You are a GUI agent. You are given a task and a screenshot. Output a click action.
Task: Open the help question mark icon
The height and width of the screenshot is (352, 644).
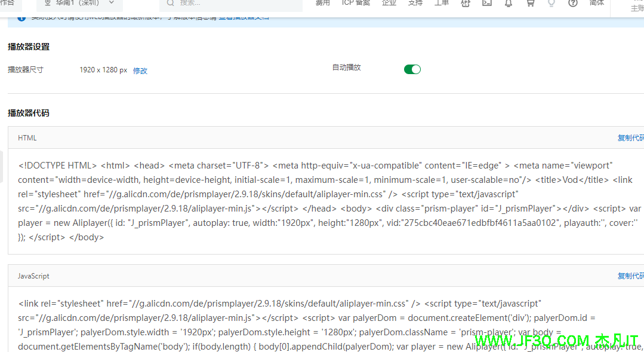tap(573, 3)
